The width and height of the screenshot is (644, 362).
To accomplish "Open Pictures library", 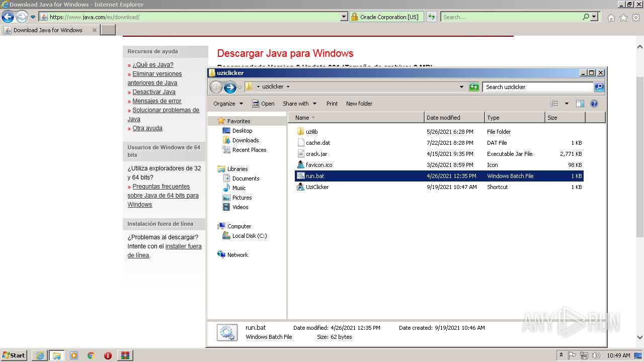I will tap(242, 198).
